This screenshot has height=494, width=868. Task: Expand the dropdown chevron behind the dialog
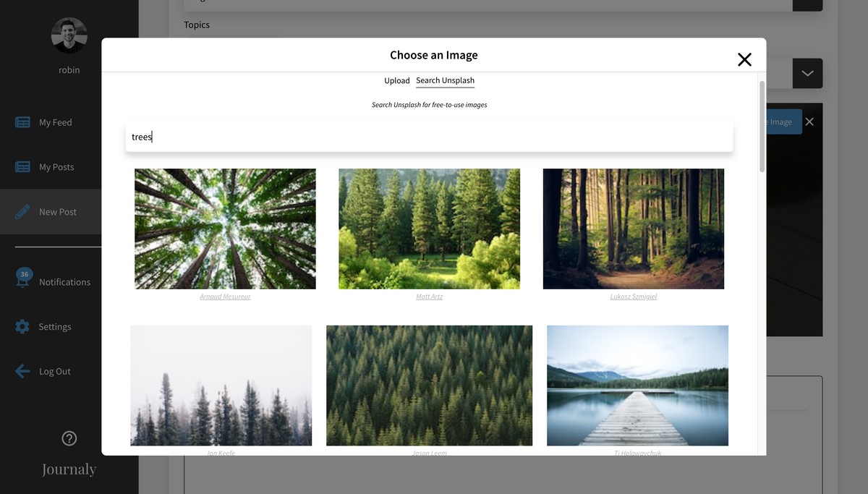point(807,74)
